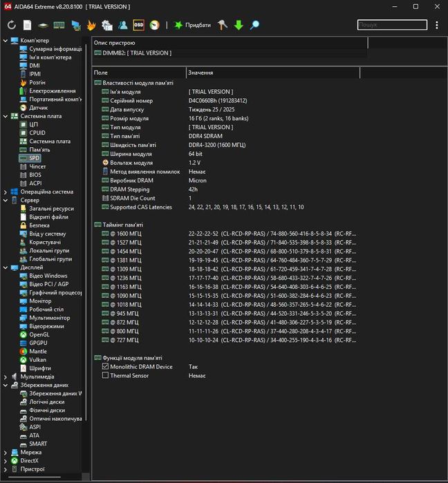The width and height of the screenshot is (448, 483).
Task: Toggle the Monolithic DRAM Device checkbox
Action: point(105,366)
